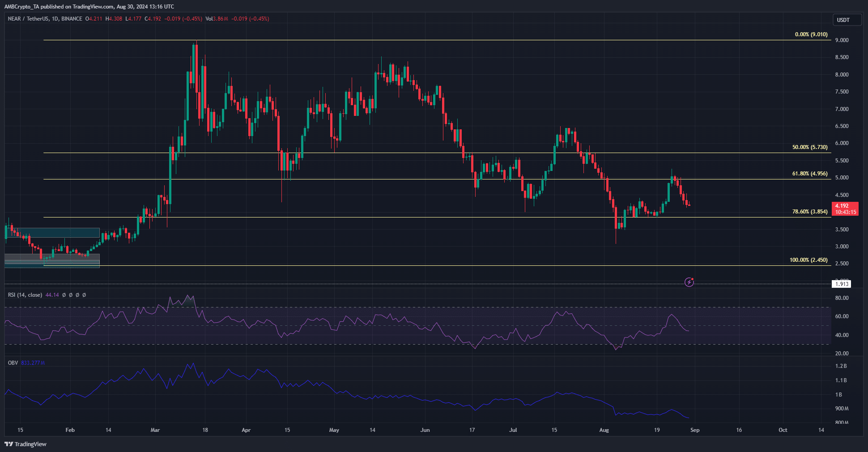Select the OBV indicator label
868x452 pixels.
click(13, 363)
